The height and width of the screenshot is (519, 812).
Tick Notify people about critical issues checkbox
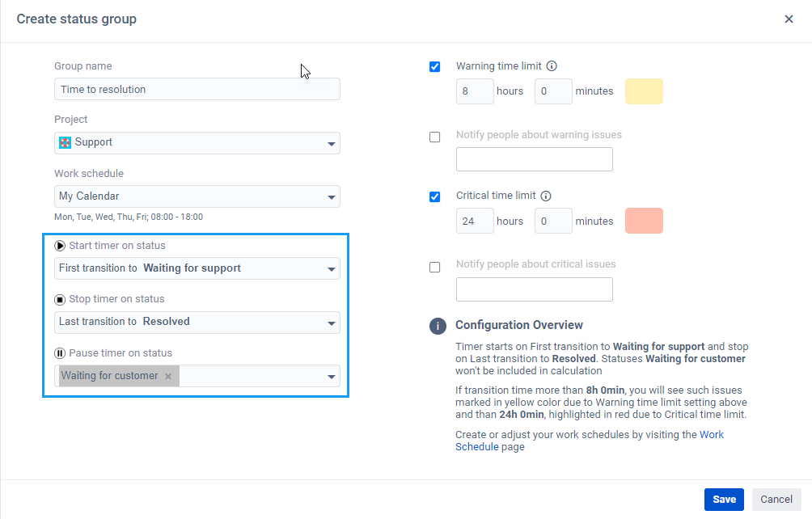point(435,268)
